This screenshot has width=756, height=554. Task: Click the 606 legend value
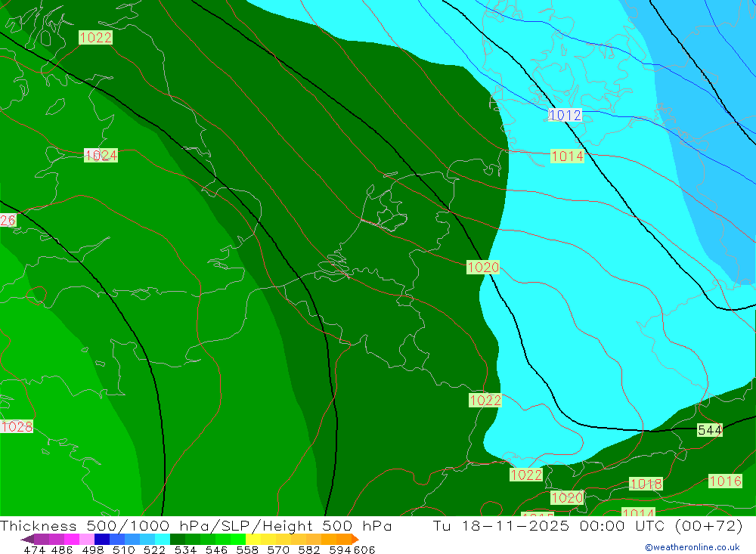coord(364,550)
